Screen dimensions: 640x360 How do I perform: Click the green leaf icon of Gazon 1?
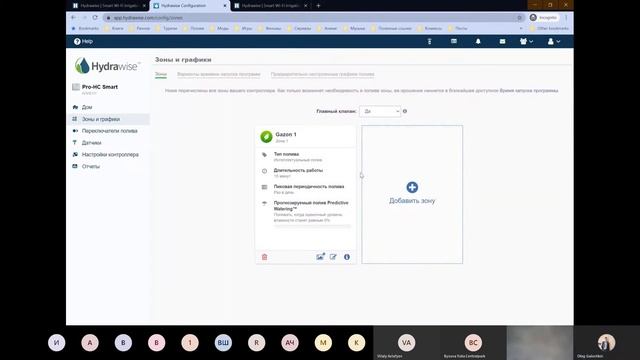266,137
